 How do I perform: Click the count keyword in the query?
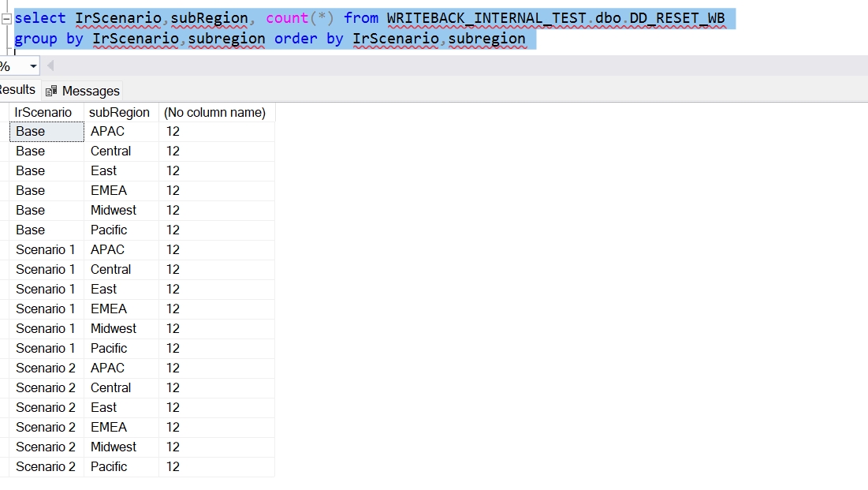286,17
